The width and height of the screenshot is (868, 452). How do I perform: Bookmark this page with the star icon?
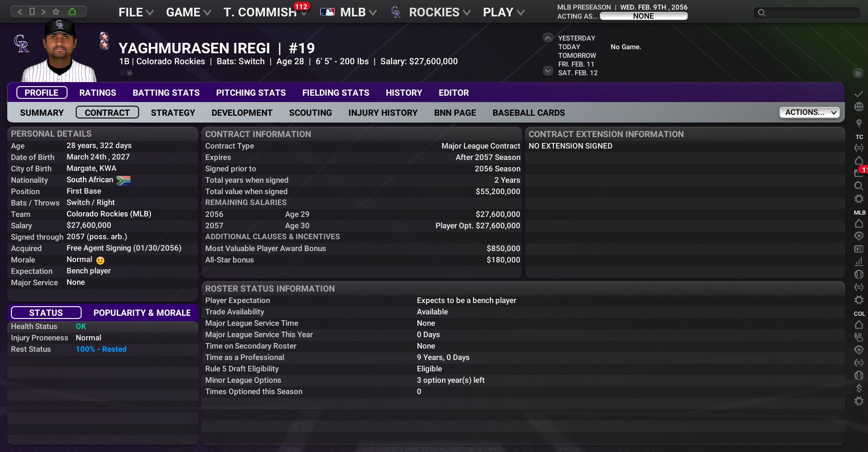point(56,11)
